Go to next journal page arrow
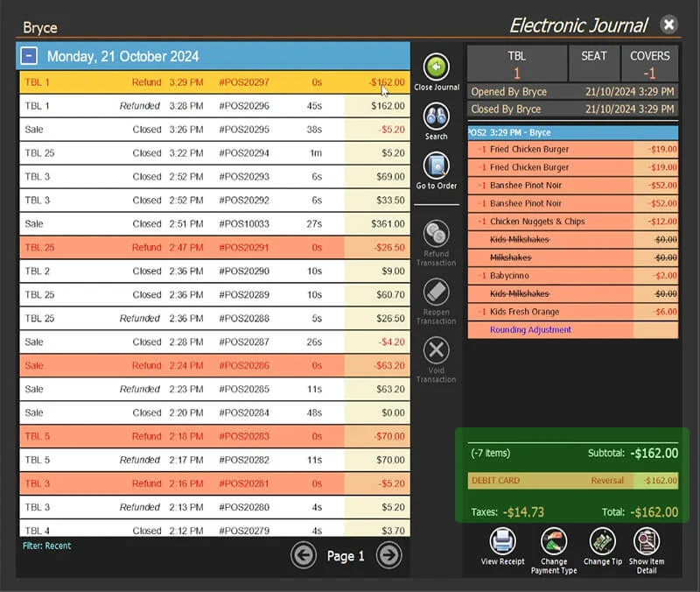Viewport: 700px width, 592px height. point(388,555)
